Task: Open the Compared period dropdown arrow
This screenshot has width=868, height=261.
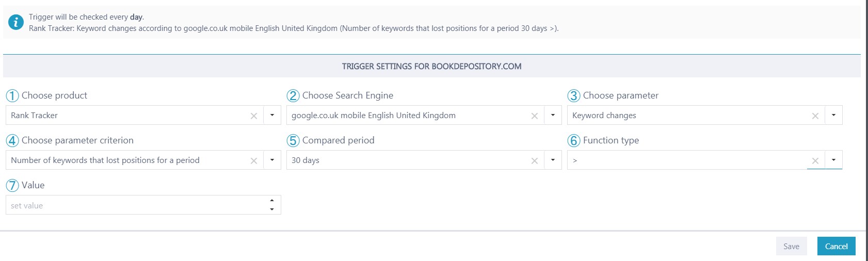Action: coord(553,160)
